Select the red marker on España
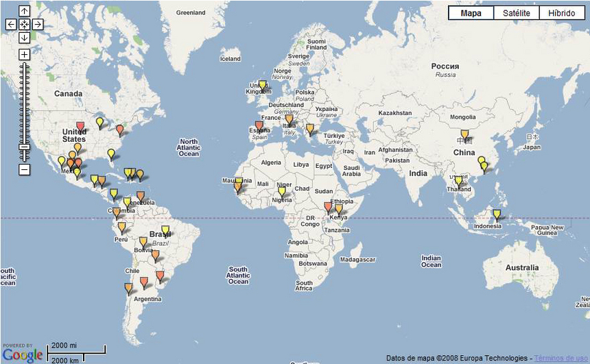Image resolution: width=590 pixels, height=364 pixels. 259,125
